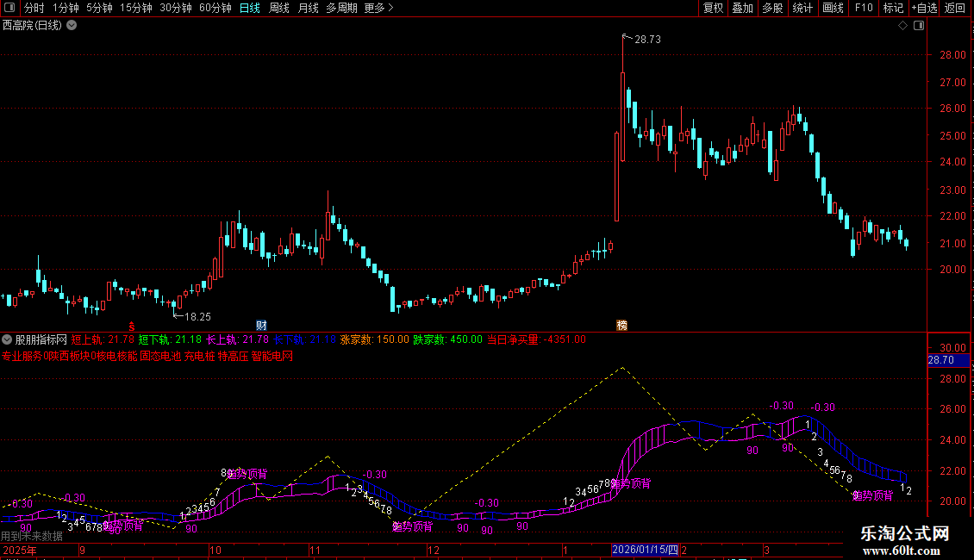Viewport: 974px width, 560px height.
Task: Click the 28.70 price axis label
Action: click(x=948, y=360)
